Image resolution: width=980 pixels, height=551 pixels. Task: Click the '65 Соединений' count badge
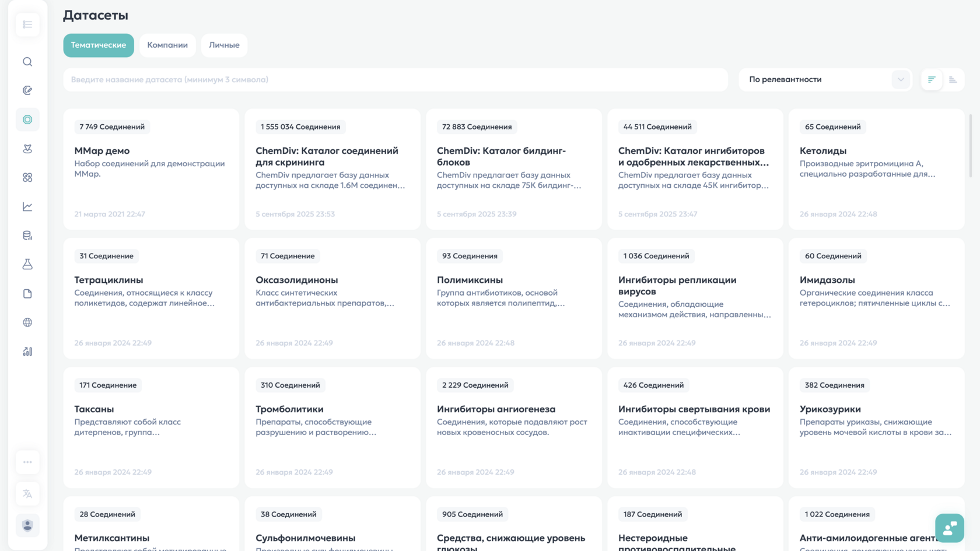[833, 127]
